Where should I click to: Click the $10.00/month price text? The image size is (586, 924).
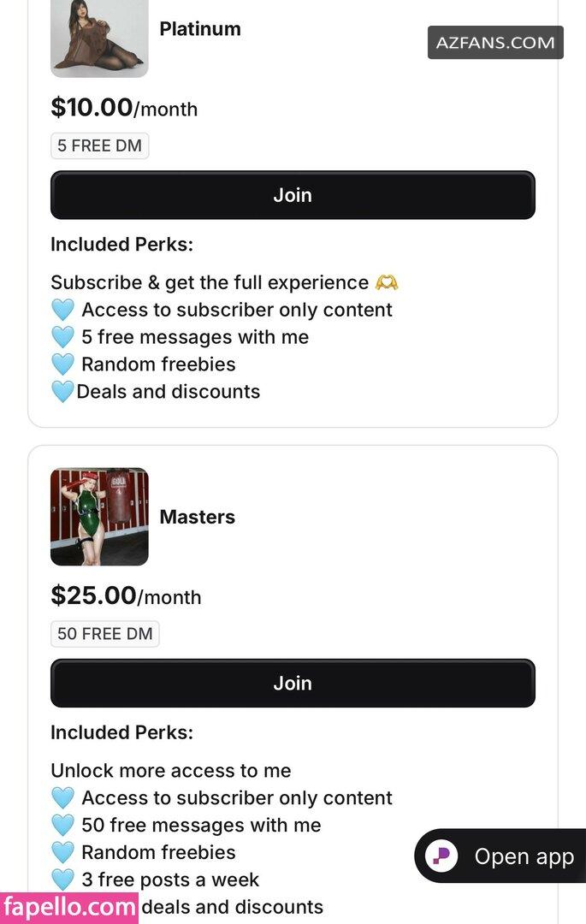124,109
